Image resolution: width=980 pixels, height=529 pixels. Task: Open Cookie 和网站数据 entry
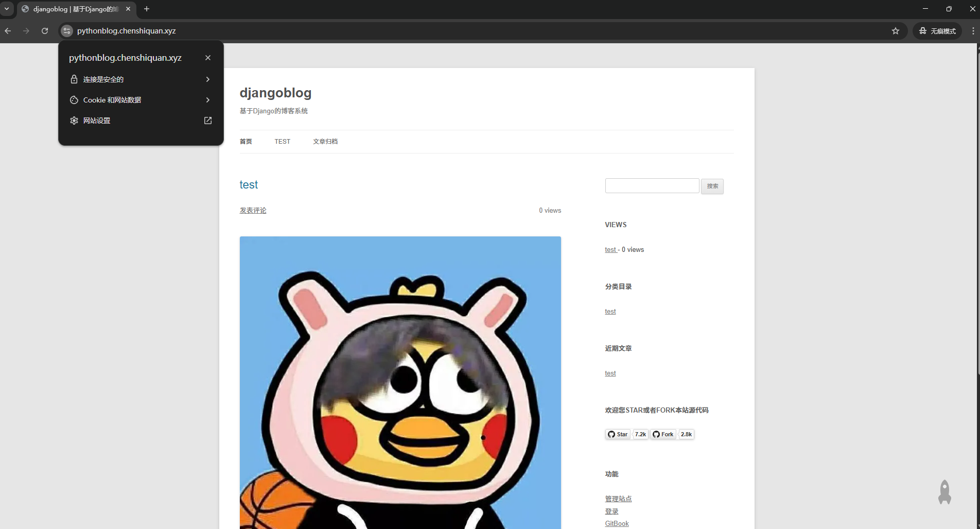(141, 100)
